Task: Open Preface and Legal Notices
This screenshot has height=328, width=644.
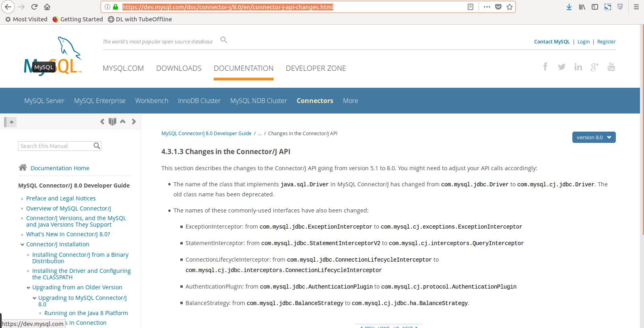Action: click(61, 198)
